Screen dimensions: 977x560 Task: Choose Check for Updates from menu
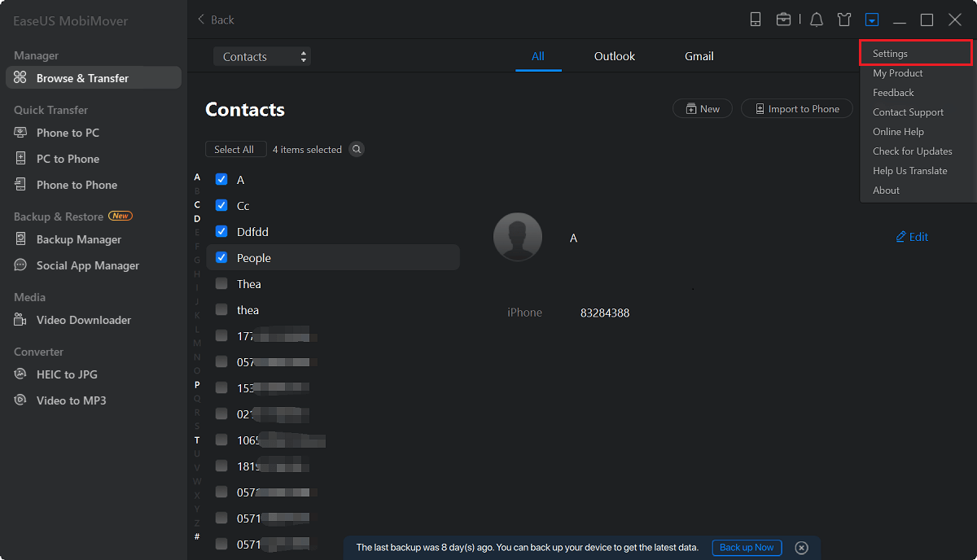coord(912,151)
